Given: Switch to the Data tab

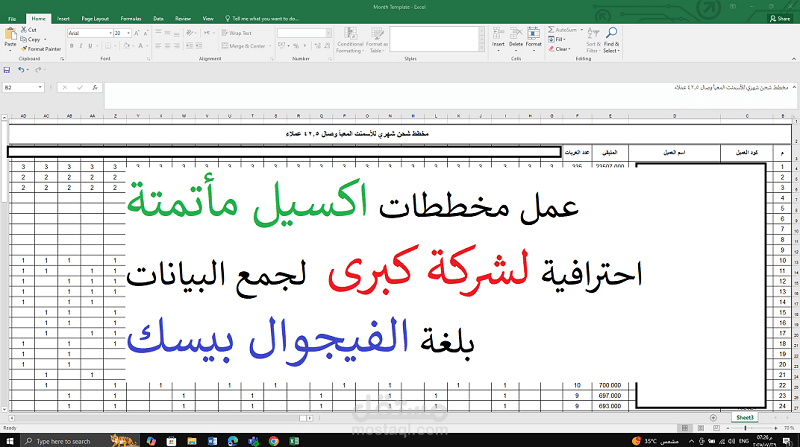Looking at the screenshot, I should pyautogui.click(x=158, y=18).
